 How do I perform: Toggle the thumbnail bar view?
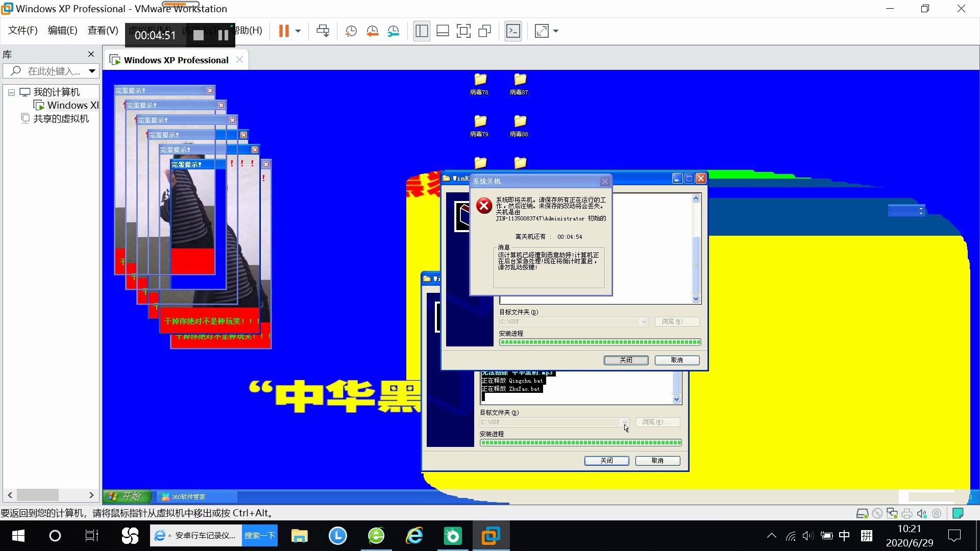coord(443,31)
